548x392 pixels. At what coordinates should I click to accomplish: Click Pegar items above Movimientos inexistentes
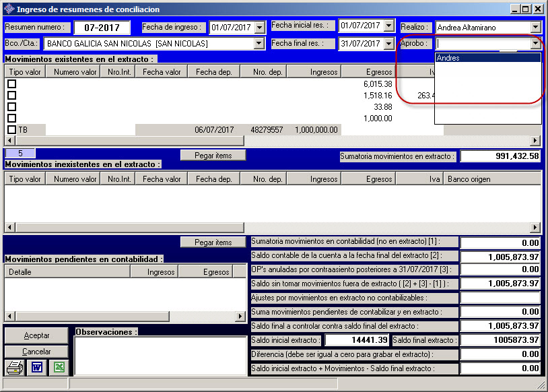[213, 156]
